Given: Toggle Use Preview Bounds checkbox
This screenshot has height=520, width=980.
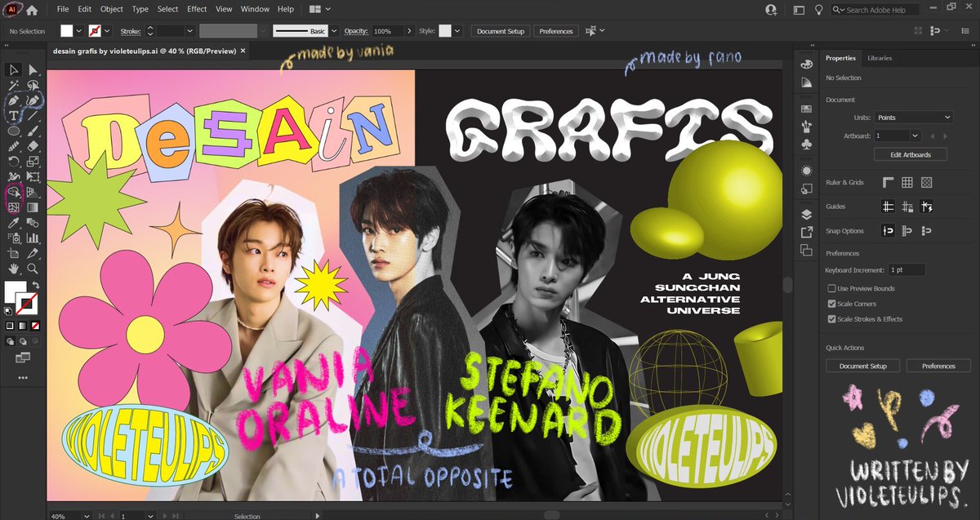Looking at the screenshot, I should pyautogui.click(x=831, y=288).
